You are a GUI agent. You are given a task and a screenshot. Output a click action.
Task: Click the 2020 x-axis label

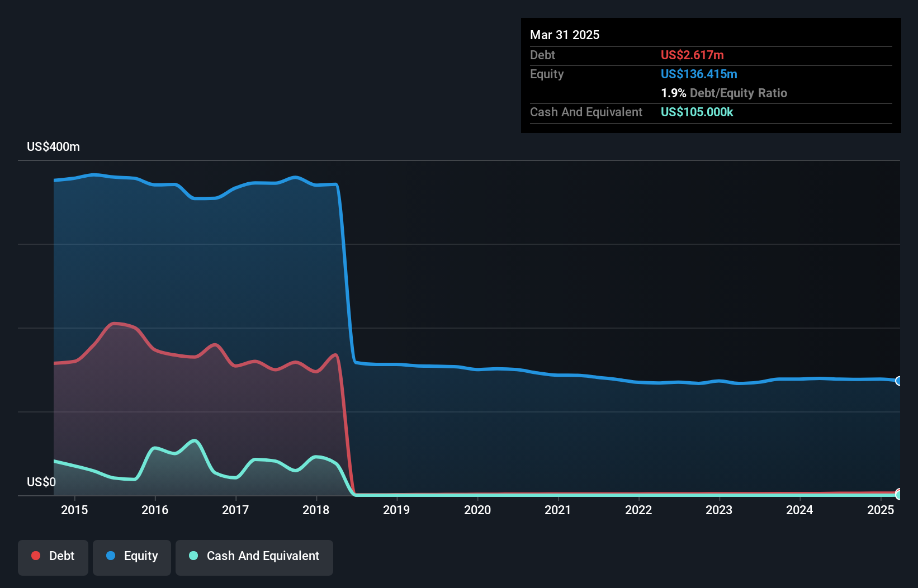(x=477, y=510)
